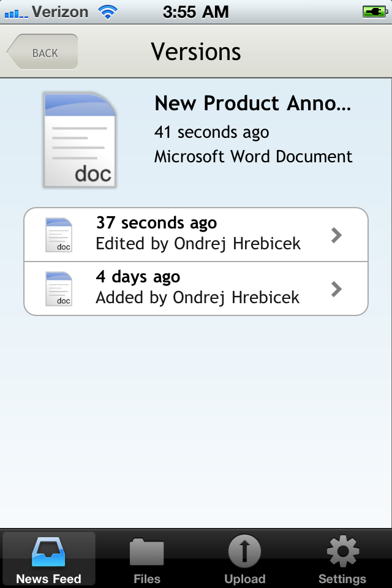Open version Edited by Ondrej Hrebicek
Screen dimensions: 392x588
click(198, 243)
